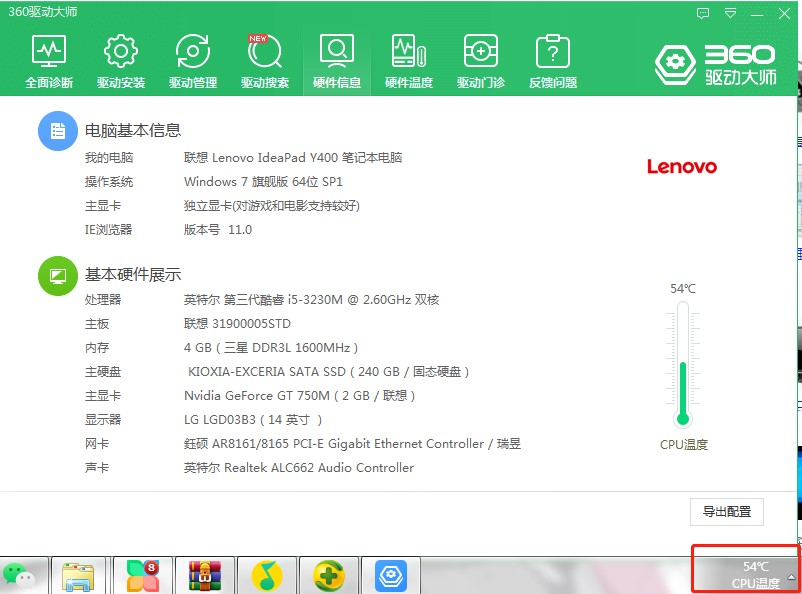
Task: Close the 360驱动大师 window
Action: coord(784,14)
